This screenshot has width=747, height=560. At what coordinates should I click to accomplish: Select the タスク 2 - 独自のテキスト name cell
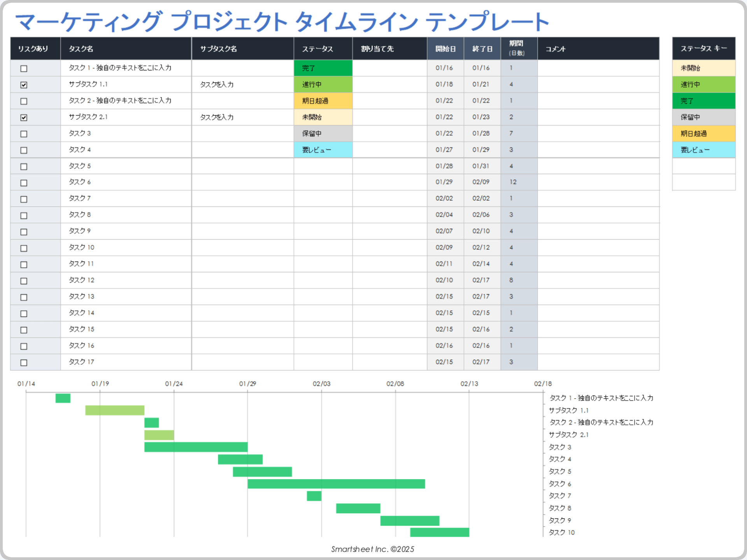pyautogui.click(x=126, y=101)
